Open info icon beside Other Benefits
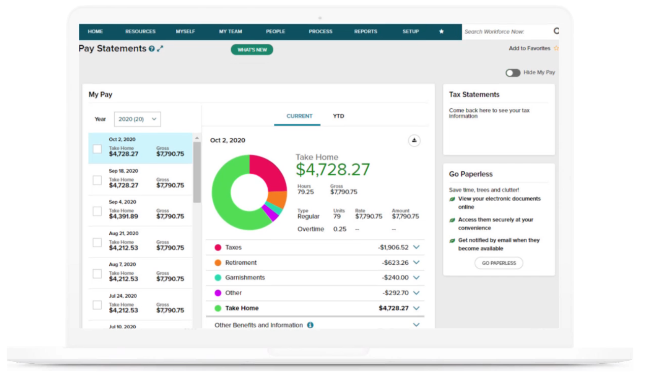Viewport: 648px width, 373px height. click(310, 325)
